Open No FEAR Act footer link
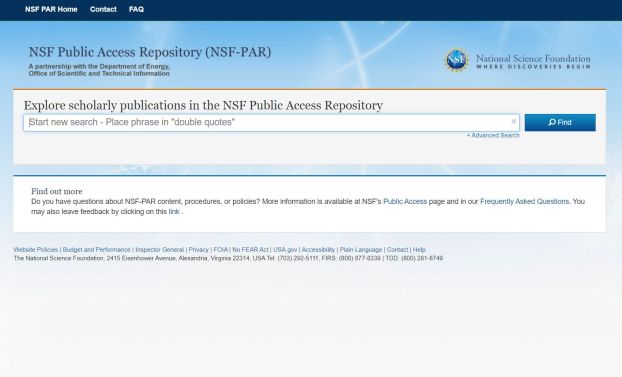 tap(250, 250)
